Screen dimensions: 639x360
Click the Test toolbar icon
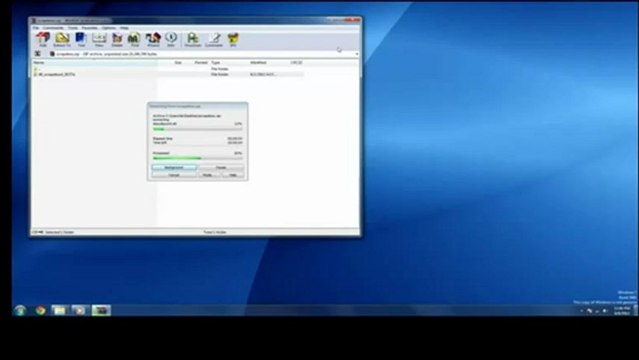tap(81, 39)
